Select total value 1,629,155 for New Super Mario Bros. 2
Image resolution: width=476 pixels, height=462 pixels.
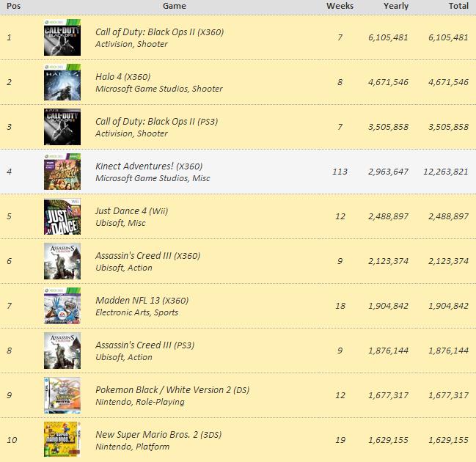point(448,440)
